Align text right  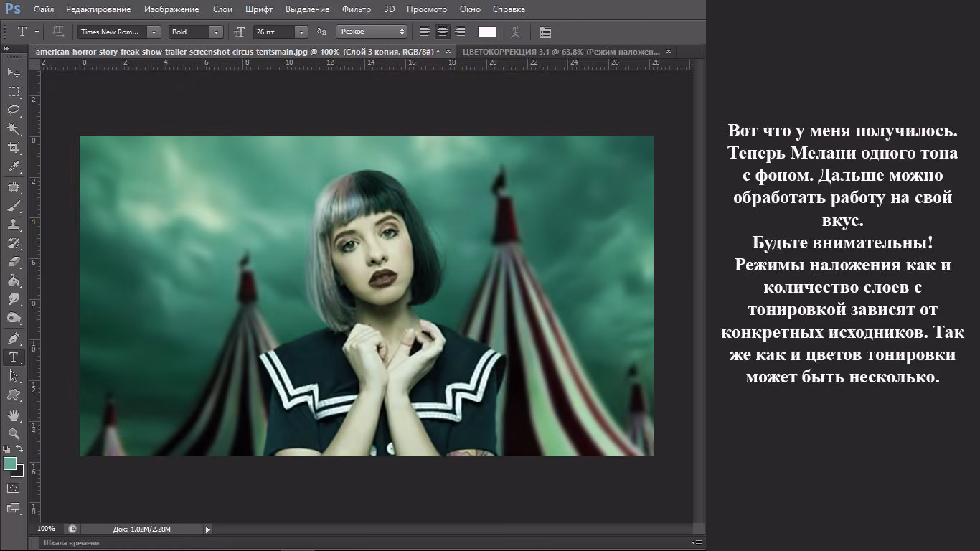[x=460, y=32]
